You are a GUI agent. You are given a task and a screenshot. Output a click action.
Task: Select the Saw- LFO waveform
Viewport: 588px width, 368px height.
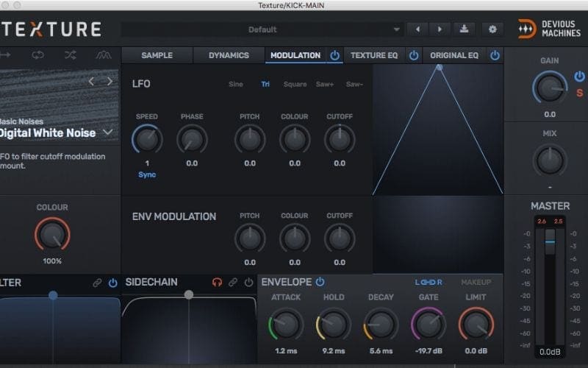pos(354,84)
